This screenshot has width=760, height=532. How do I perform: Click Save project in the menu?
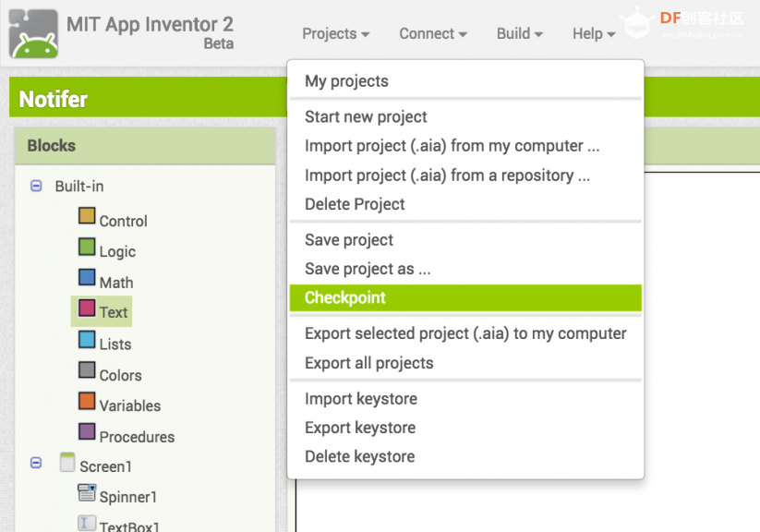pos(465,239)
